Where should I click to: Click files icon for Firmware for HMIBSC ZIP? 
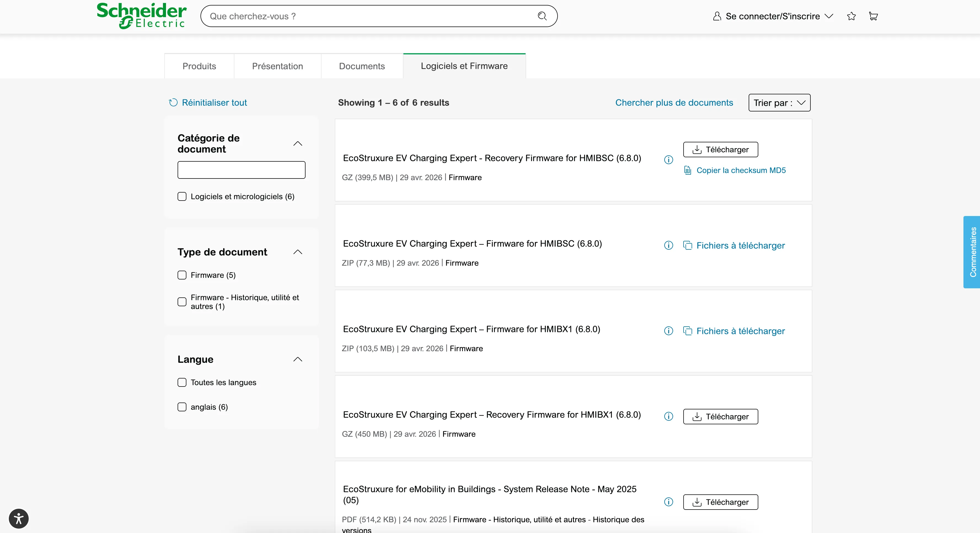coord(687,245)
